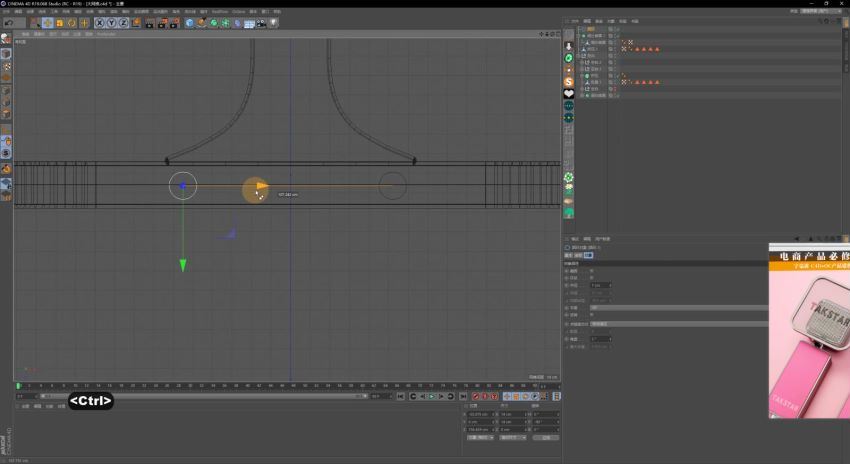The width and height of the screenshot is (850, 464).
Task: Toggle the Z axis lock
Action: pos(123,23)
